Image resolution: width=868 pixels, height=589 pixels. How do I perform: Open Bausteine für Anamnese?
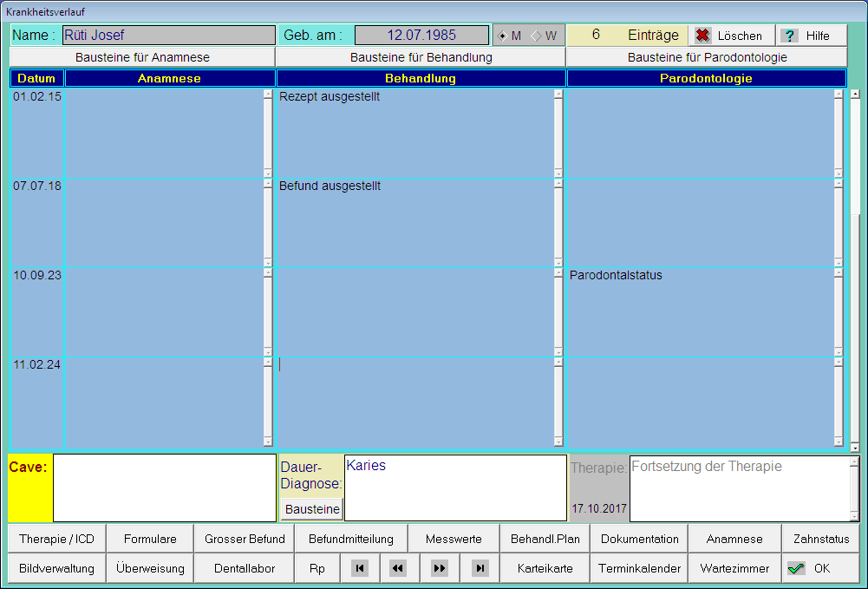(142, 57)
